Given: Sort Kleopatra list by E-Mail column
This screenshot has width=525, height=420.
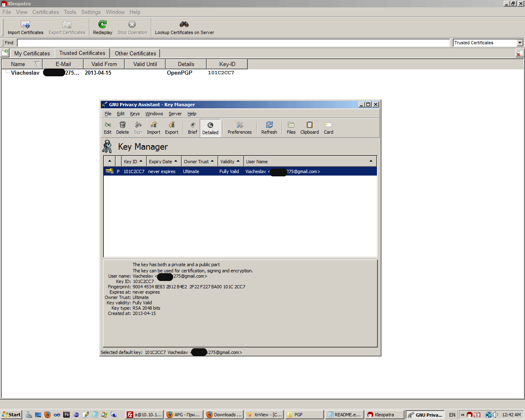Looking at the screenshot, I should click(x=63, y=64).
